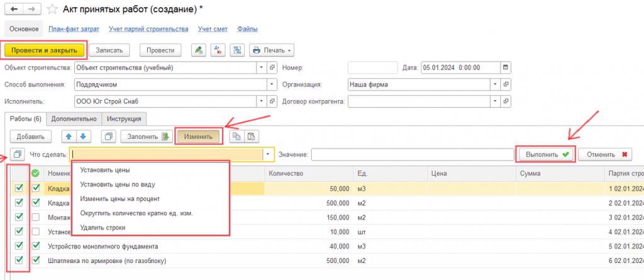Click the Значение input field
The image size is (644, 280).
tap(412, 155)
